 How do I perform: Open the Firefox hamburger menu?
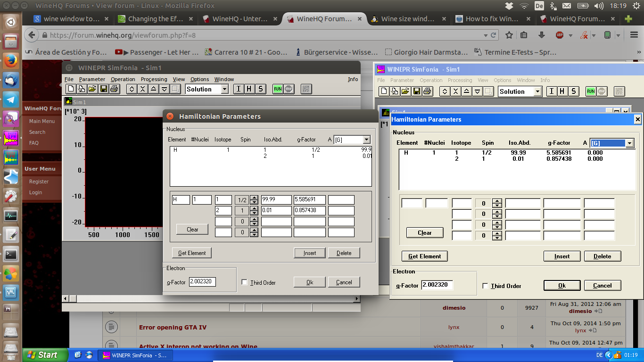point(634,35)
